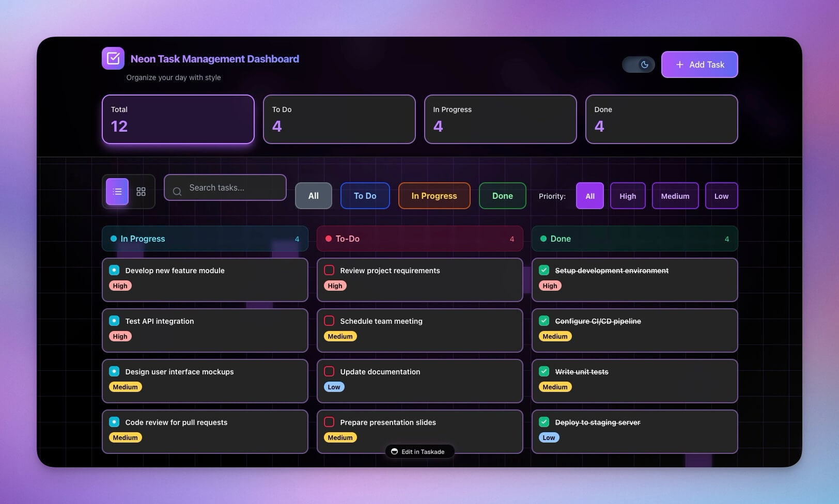Click the magnifier icon in the search bar
This screenshot has height=504, width=839.
pyautogui.click(x=177, y=192)
